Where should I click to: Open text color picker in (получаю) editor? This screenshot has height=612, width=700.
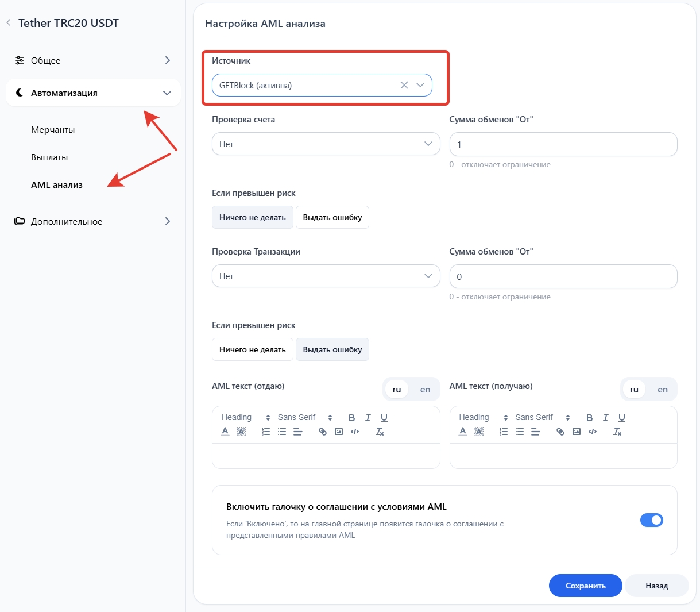(463, 432)
